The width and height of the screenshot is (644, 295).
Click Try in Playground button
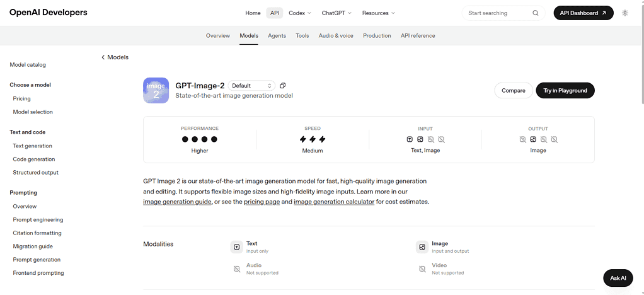coord(565,90)
